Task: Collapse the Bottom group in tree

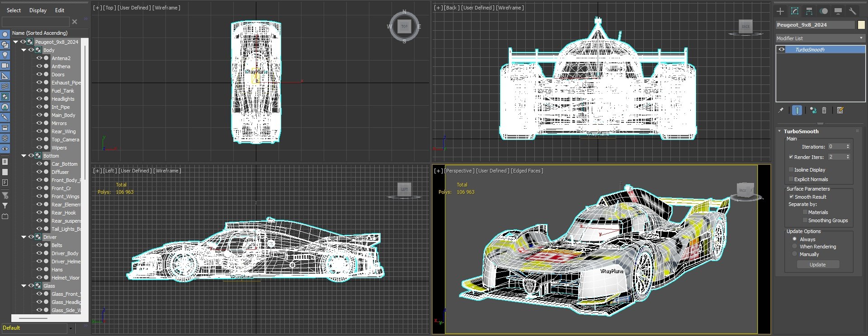Action: coord(24,156)
